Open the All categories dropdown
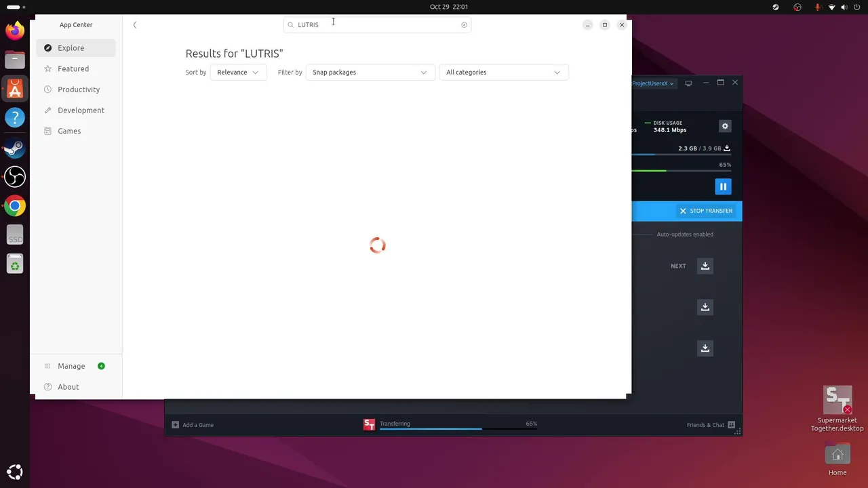 [x=504, y=73]
